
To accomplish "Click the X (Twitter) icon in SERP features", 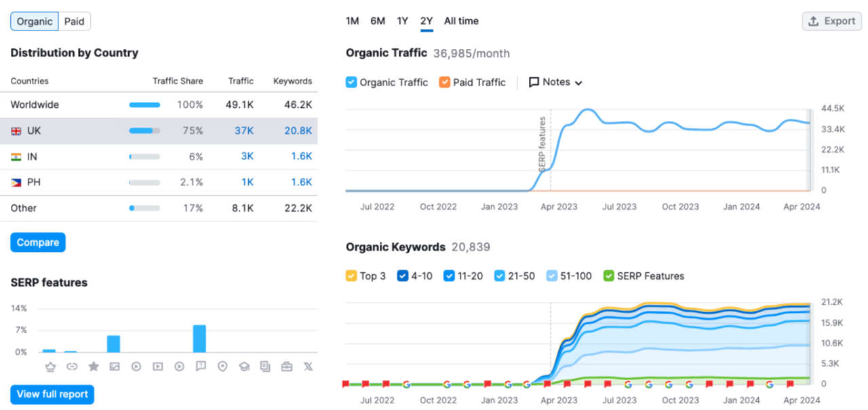I will (309, 367).
